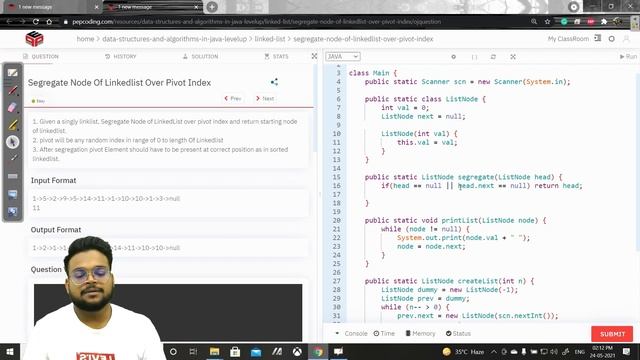640x360 pixels.
Task: Open the browser extensions puzzle icon
Action: pos(604,22)
